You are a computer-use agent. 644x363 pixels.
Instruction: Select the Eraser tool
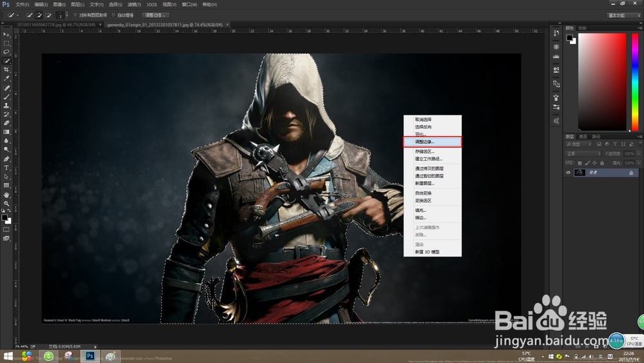pos(6,123)
